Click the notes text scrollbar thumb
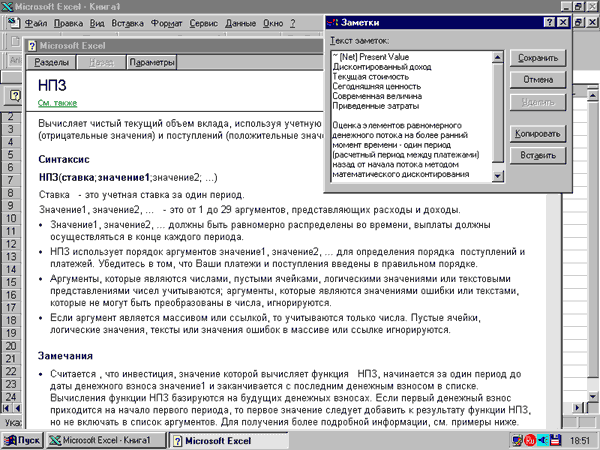Image resolution: width=600 pixels, height=450 pixels. point(497,112)
